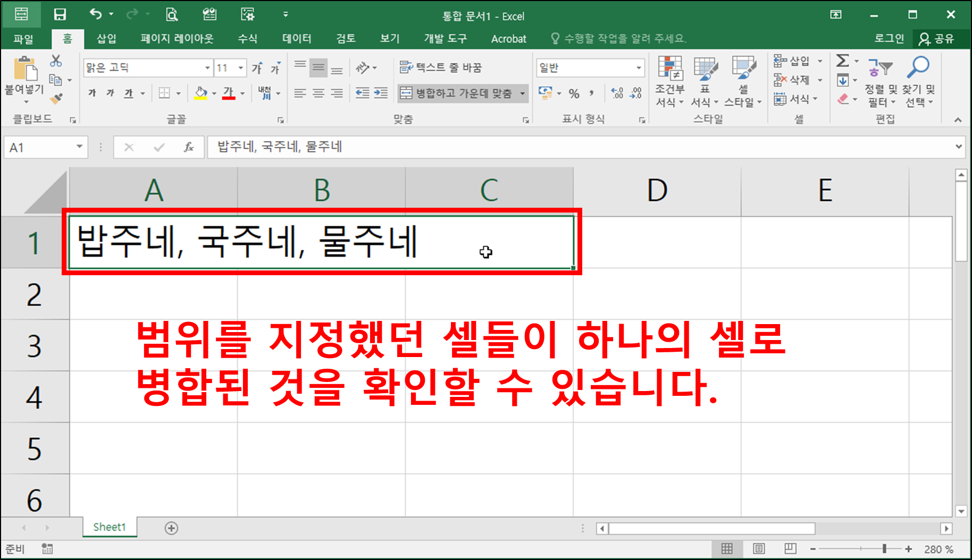Open the font color dropdown arrow
This screenshot has height=560, width=972.
point(242,94)
